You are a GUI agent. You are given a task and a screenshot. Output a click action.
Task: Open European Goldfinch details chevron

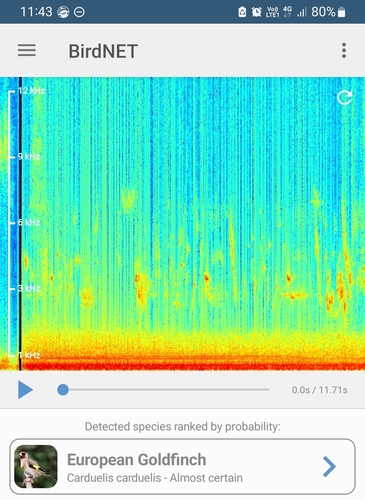pos(329,466)
